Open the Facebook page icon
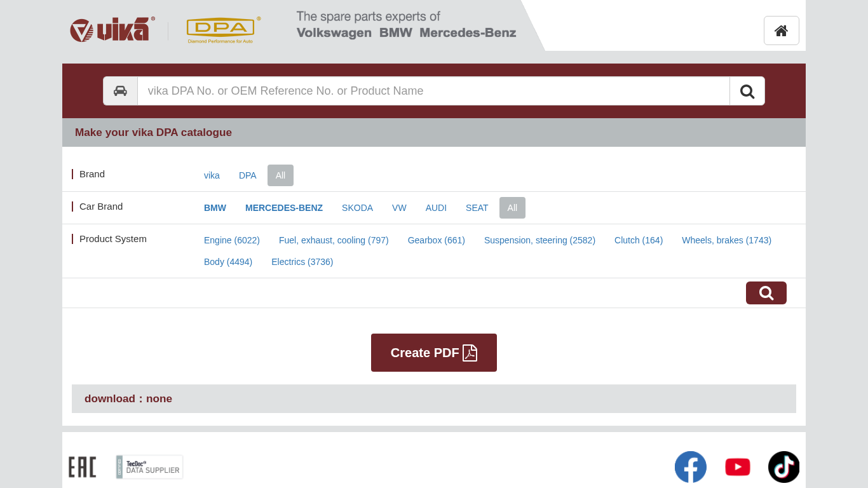This screenshot has height=488, width=868. 691,467
